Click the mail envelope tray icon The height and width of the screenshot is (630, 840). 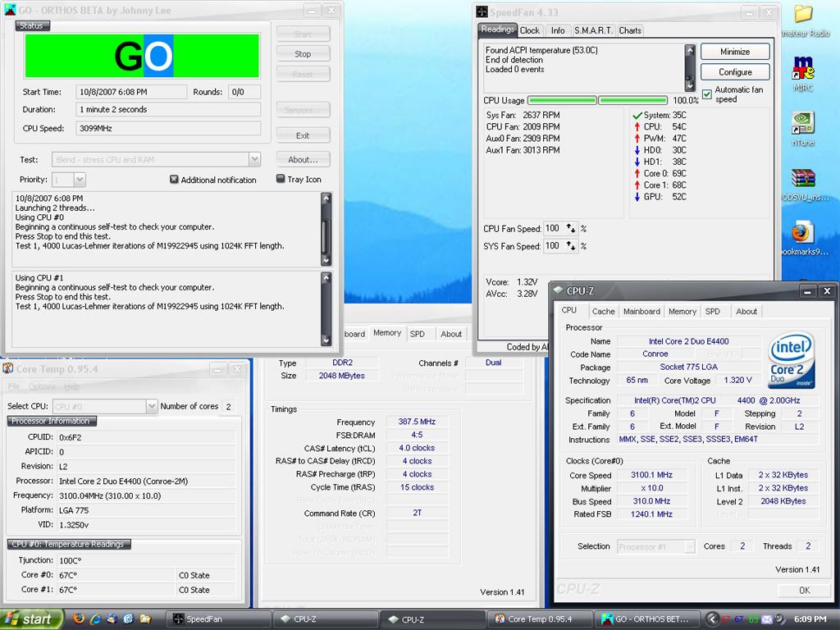pyautogui.click(x=767, y=619)
